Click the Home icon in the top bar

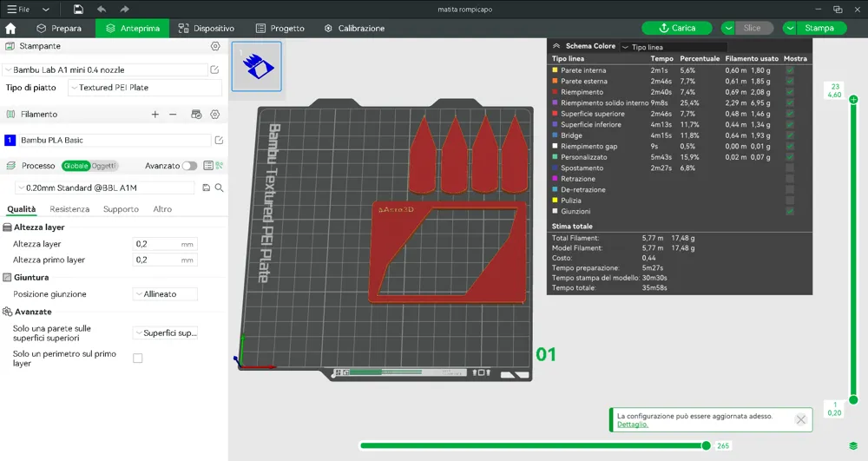[10, 28]
